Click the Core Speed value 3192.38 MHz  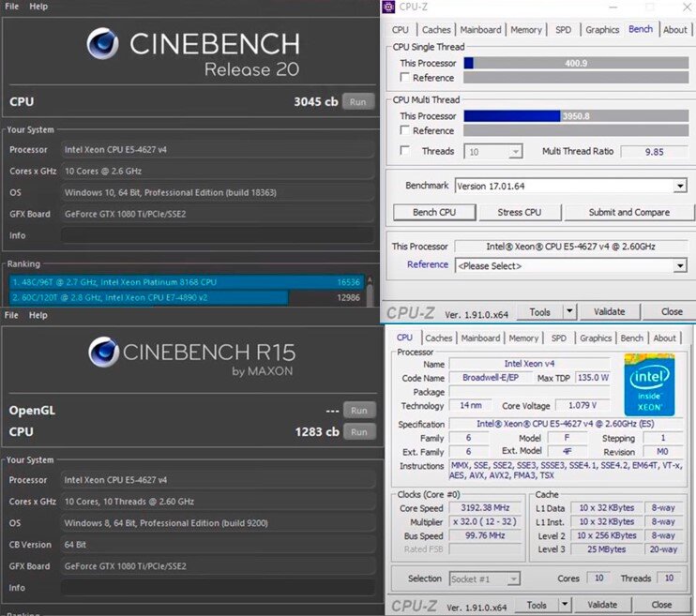485,508
